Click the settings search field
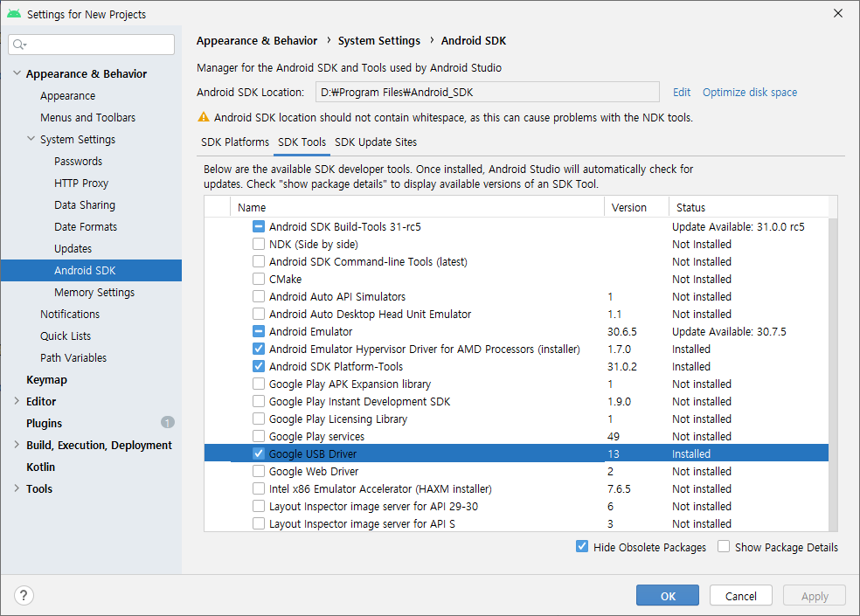Screen dimensions: 860x616 click(x=92, y=45)
